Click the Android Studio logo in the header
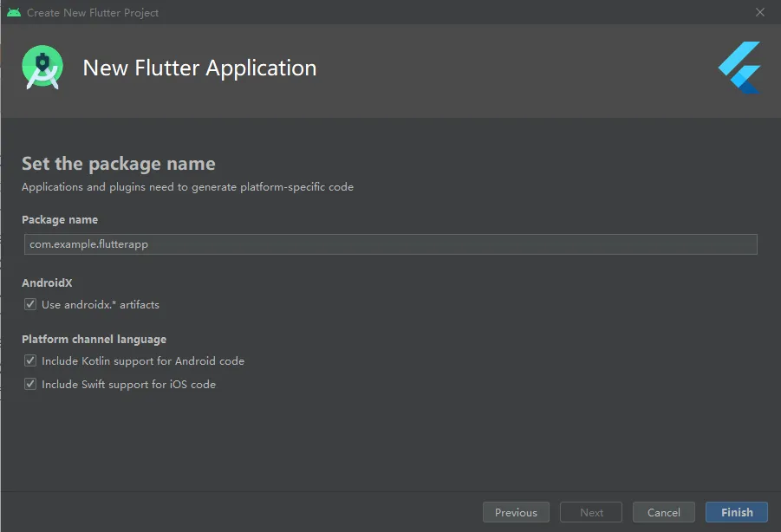This screenshot has height=532, width=781. 42,68
